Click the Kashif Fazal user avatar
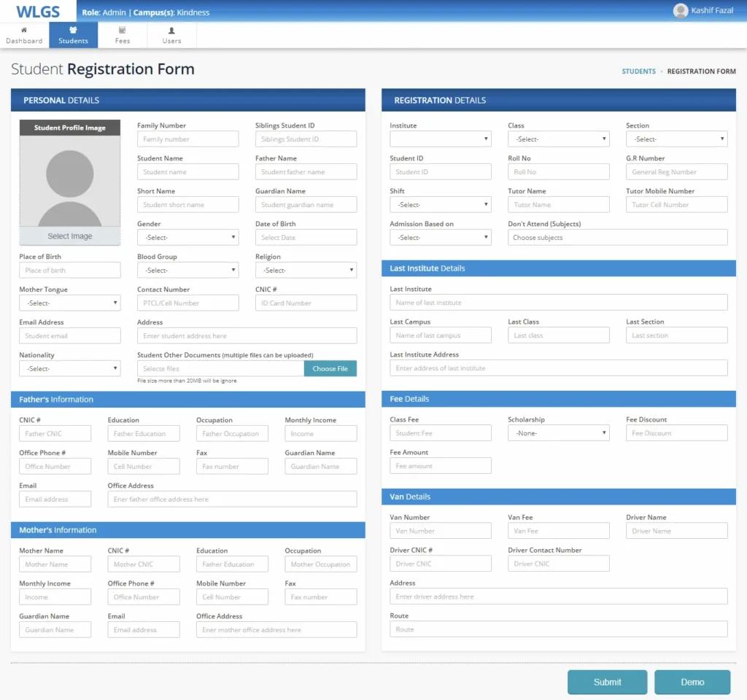 tap(681, 11)
